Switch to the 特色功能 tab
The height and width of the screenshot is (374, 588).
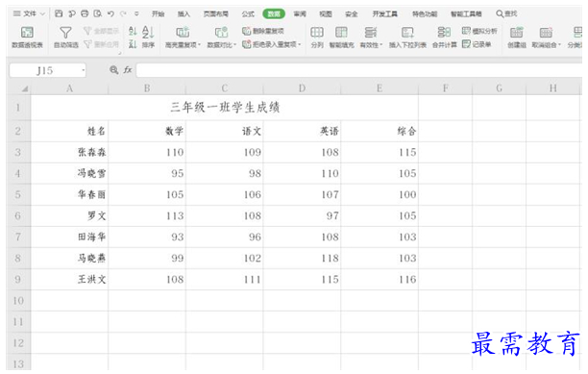pyautogui.click(x=425, y=13)
